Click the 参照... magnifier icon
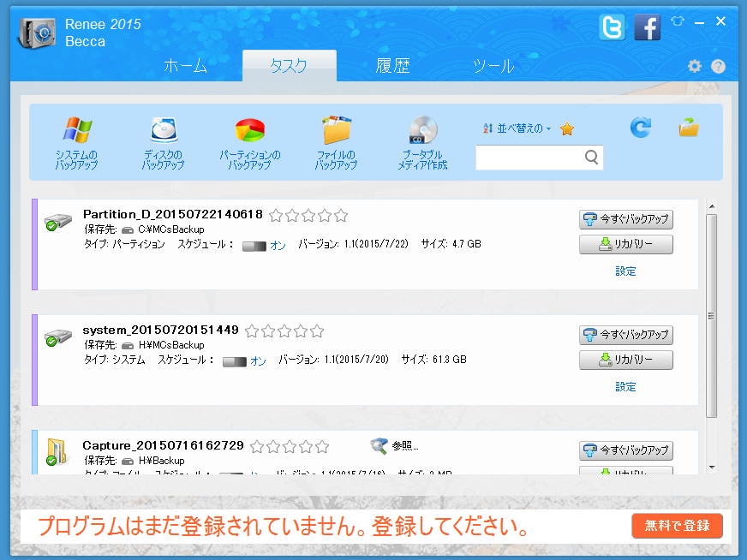Image resolution: width=747 pixels, height=560 pixels. [379, 446]
